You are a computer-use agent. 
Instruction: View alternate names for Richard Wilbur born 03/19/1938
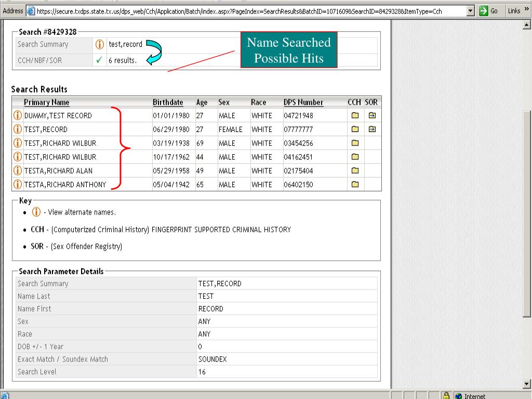(17, 143)
